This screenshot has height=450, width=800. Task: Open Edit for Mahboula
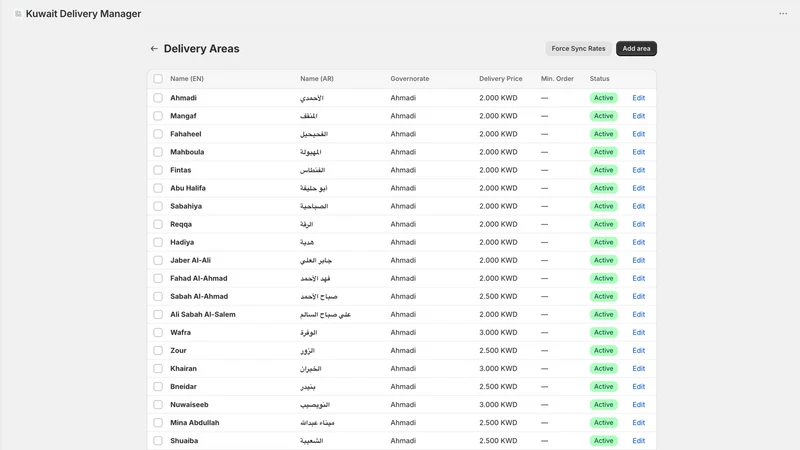[638, 152]
